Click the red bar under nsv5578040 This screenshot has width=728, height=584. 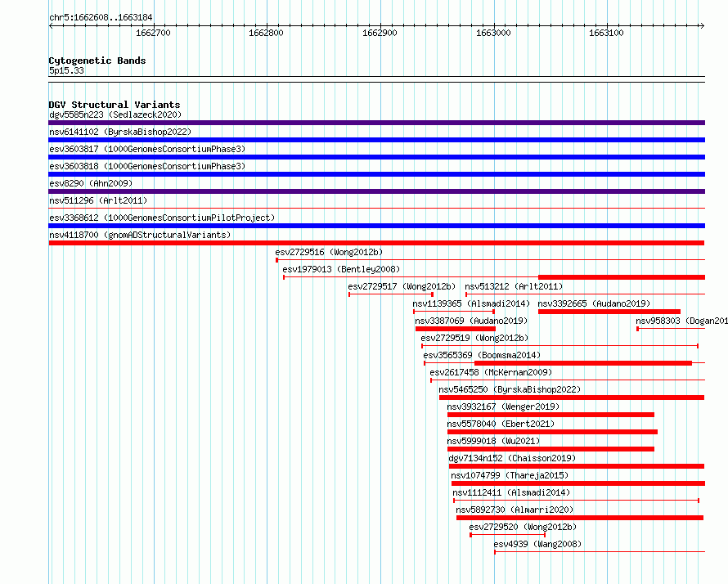click(552, 432)
